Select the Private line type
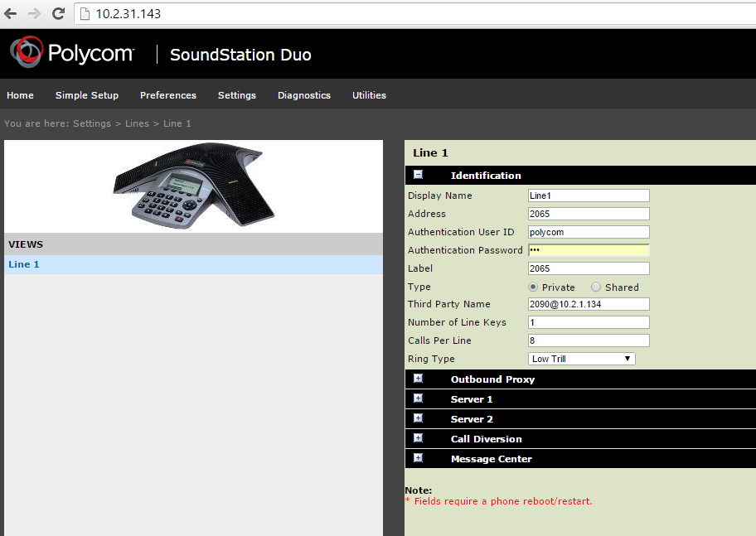Viewport: 756px width, 536px height. coord(533,287)
